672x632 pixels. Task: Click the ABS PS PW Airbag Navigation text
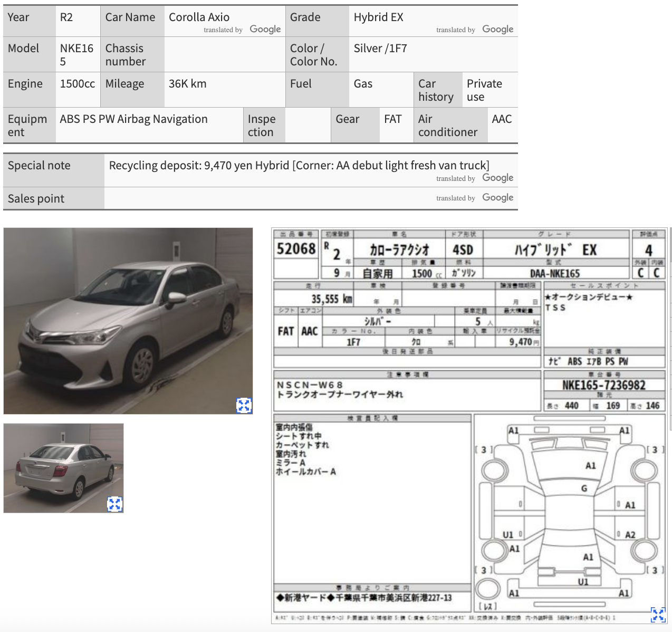click(x=133, y=119)
